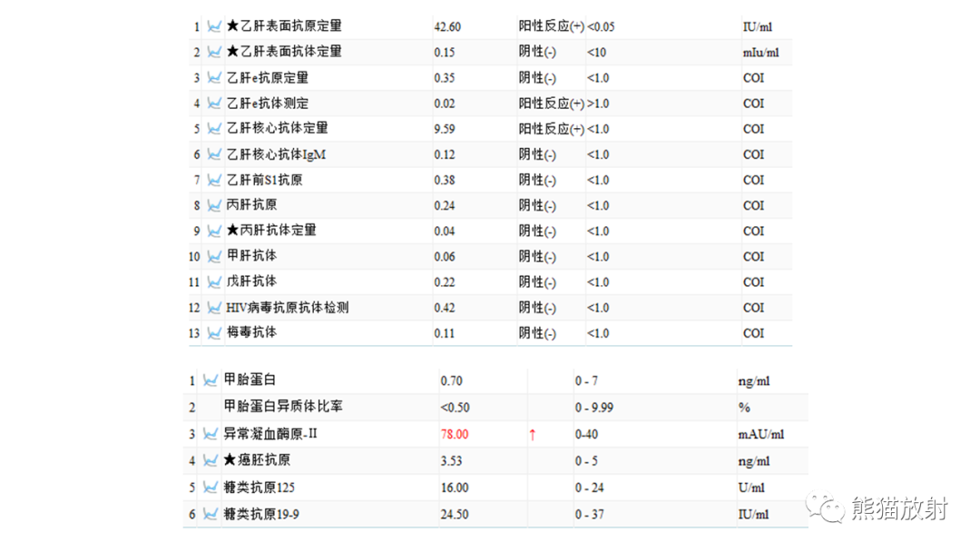Image resolution: width=980 pixels, height=552 pixels.
Task: Click the result value <0.50
Action: click(x=455, y=408)
